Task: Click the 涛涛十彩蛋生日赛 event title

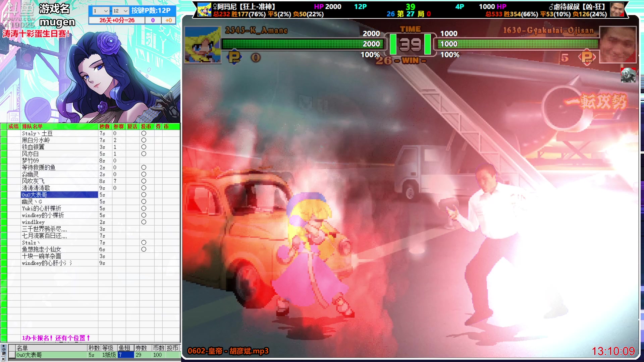Action: tap(36, 34)
